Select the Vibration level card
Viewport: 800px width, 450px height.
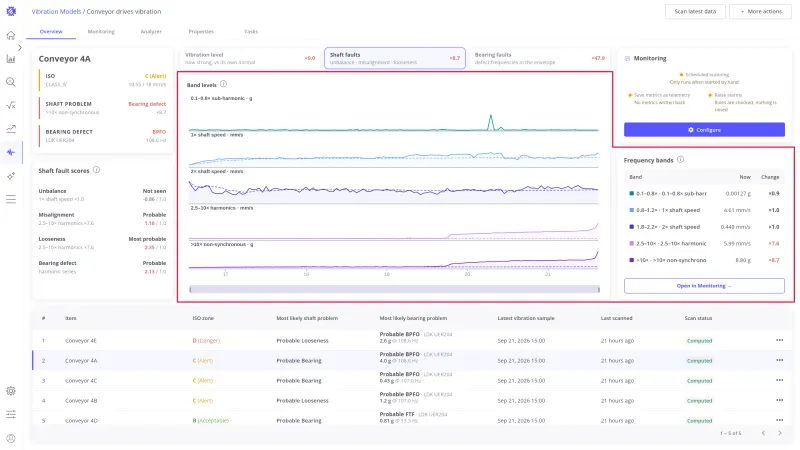tap(250, 58)
